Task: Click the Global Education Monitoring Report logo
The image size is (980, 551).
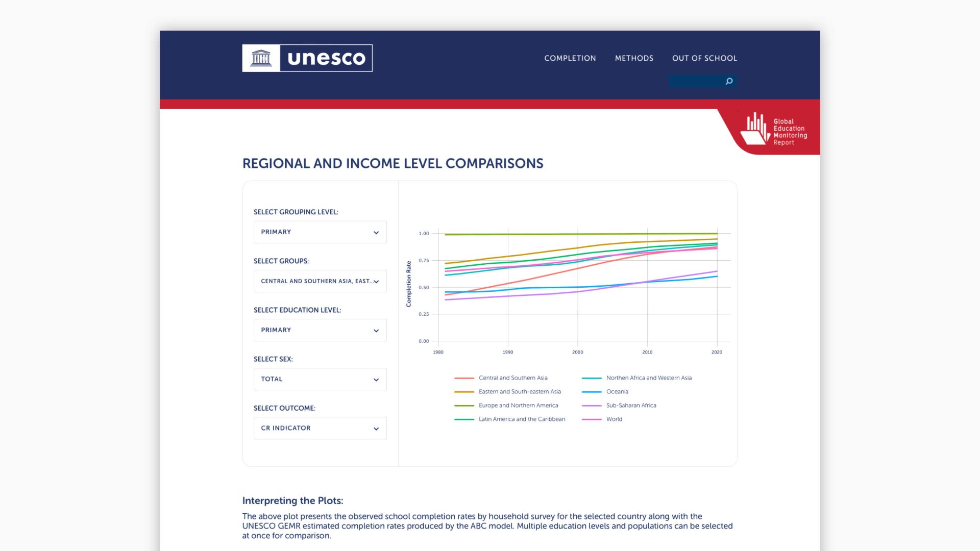Action: click(774, 130)
